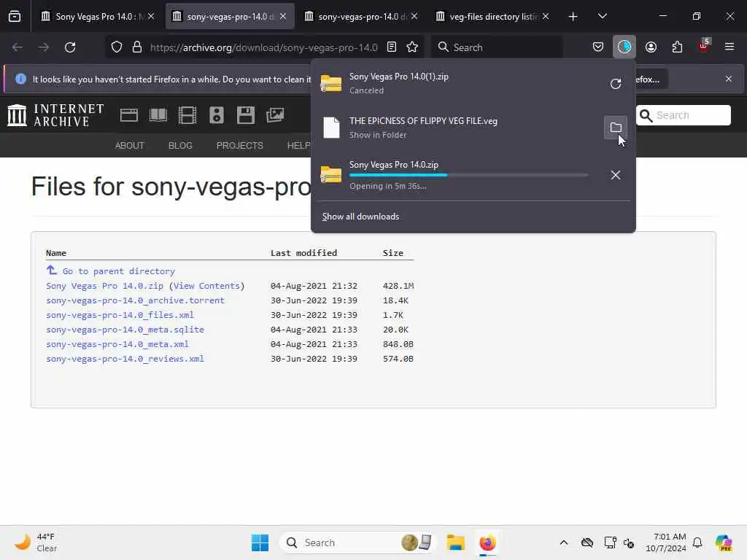The width and height of the screenshot is (747, 560).
Task: Open Internet Archive software floppy icon
Action: [x=246, y=115]
